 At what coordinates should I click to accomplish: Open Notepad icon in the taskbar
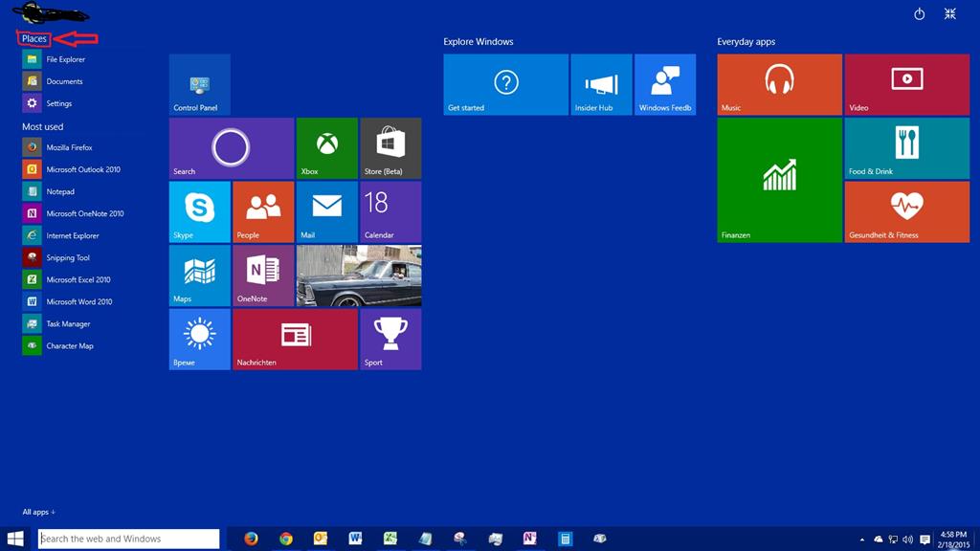tap(426, 539)
